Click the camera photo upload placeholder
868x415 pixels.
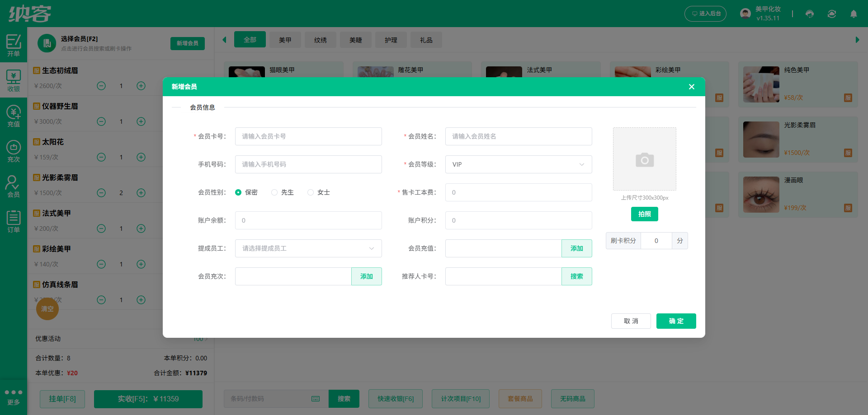tap(645, 159)
